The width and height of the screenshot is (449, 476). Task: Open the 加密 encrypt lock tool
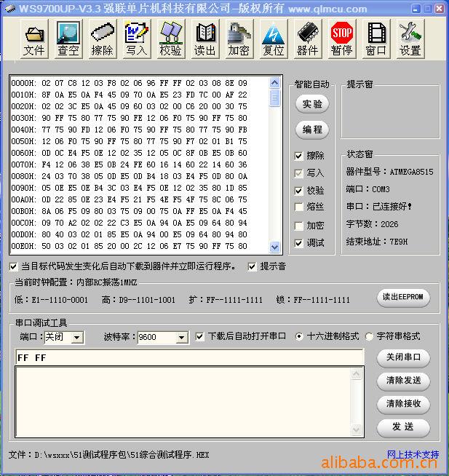click(x=239, y=39)
